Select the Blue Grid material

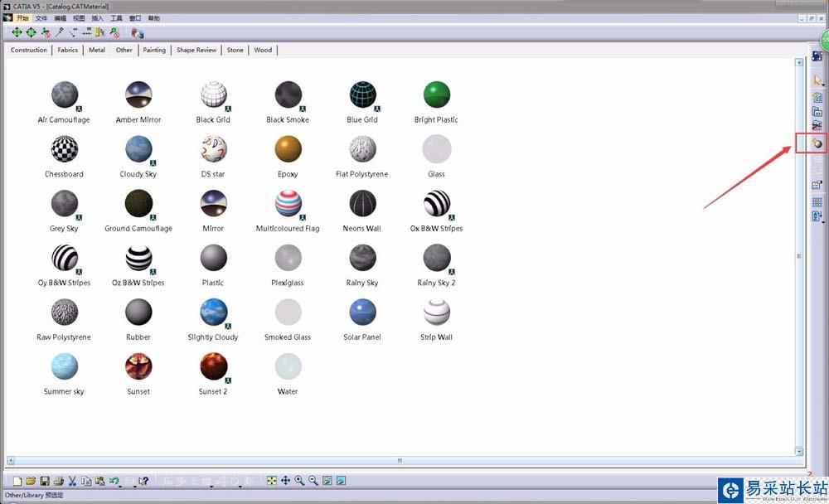(x=363, y=94)
